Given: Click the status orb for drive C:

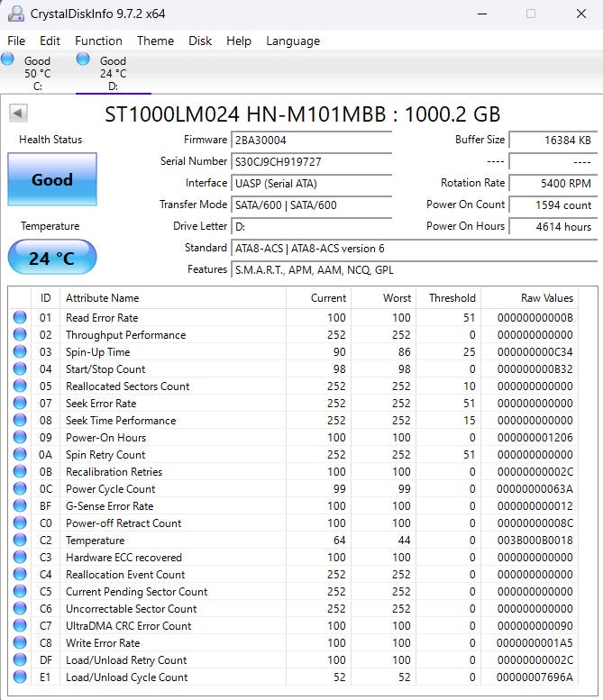Looking at the screenshot, I should click(x=7, y=59).
